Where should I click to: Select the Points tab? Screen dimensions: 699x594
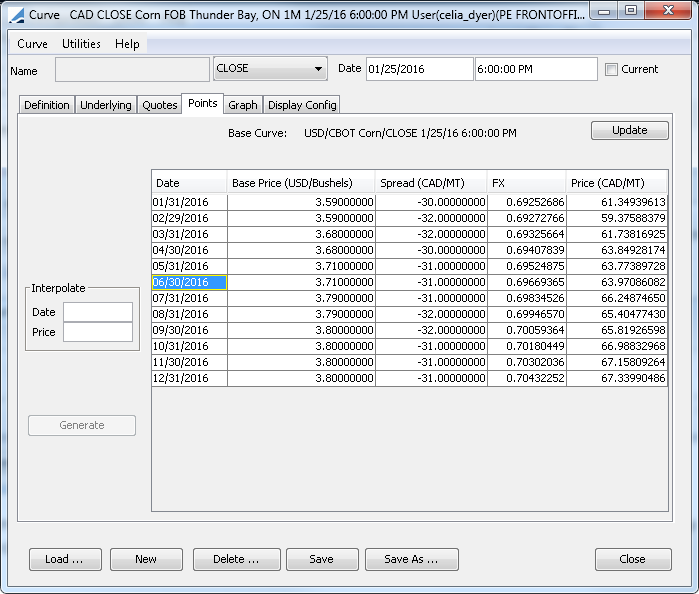203,104
